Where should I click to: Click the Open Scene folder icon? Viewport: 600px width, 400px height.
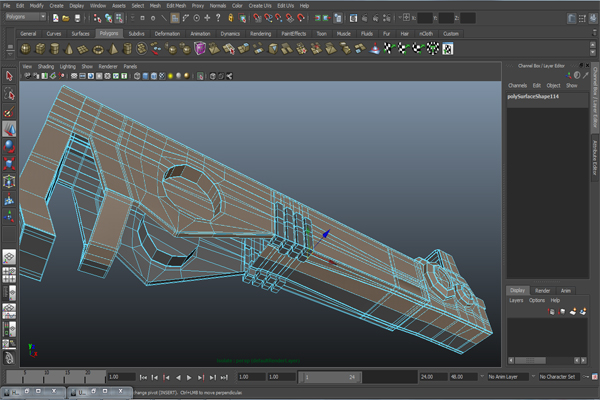(66, 18)
